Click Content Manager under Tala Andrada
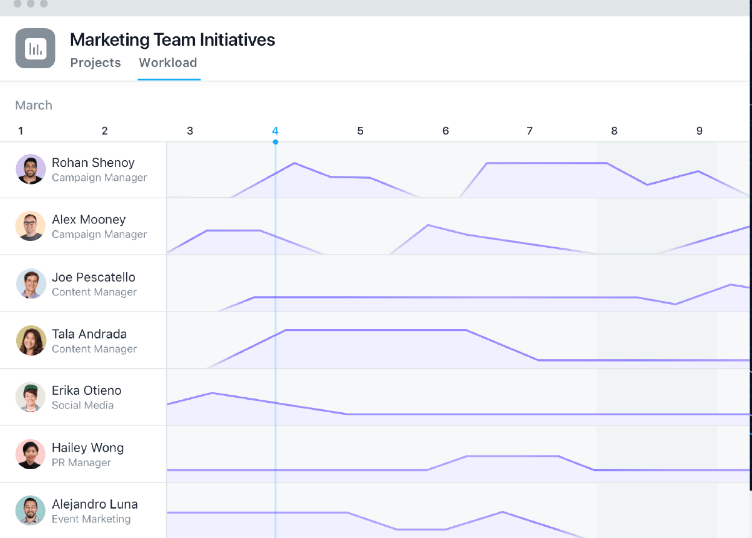This screenshot has width=752, height=538. (94, 349)
